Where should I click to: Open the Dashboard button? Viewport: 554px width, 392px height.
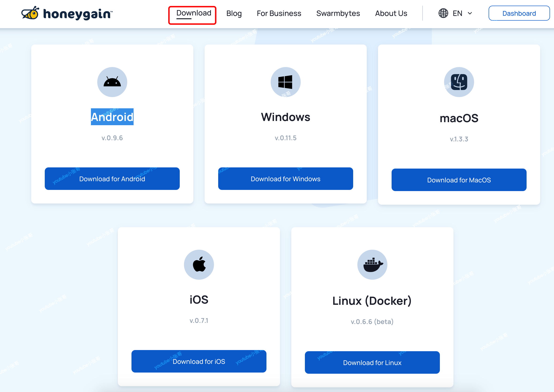519,13
